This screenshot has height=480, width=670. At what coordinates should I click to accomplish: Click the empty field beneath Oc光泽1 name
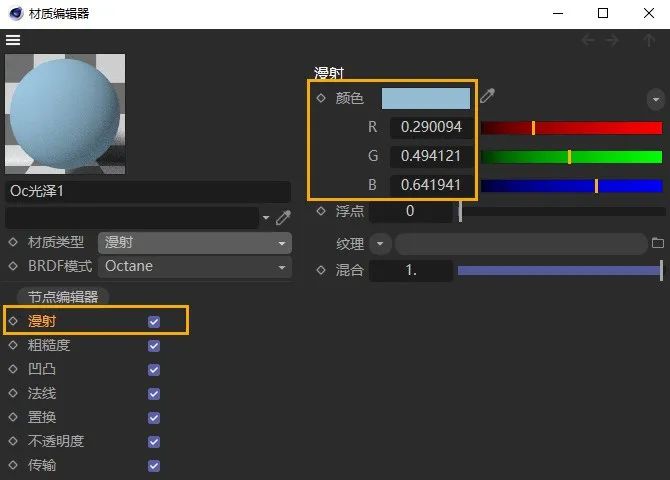click(132, 218)
